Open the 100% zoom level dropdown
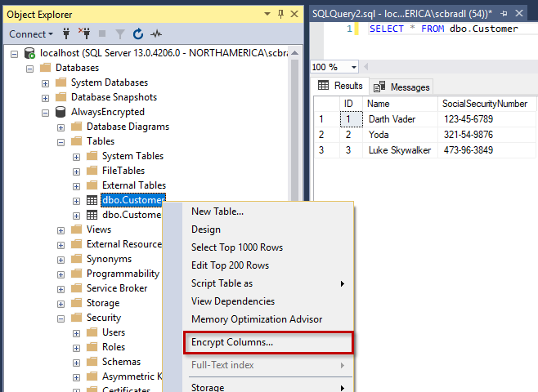 point(354,67)
